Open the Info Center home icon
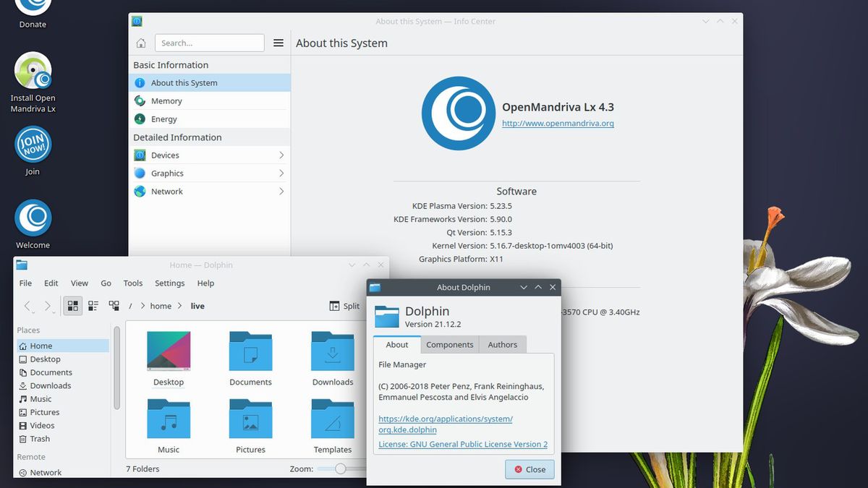The image size is (868, 488). (141, 43)
